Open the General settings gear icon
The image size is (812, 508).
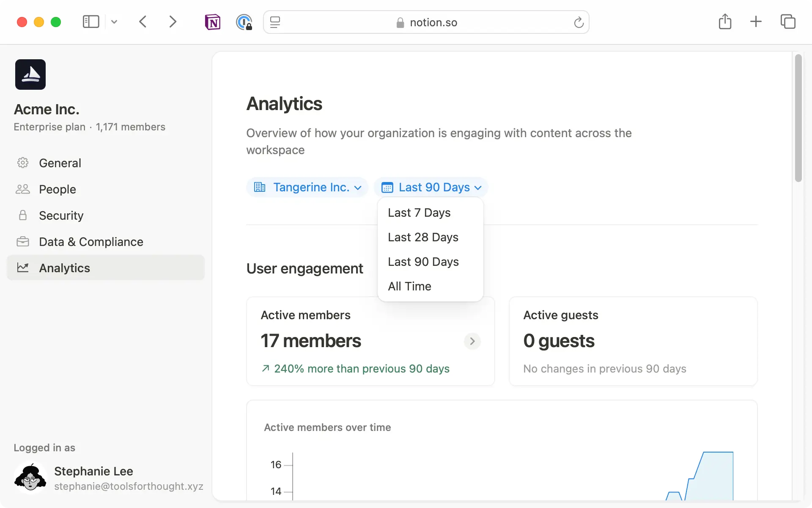coord(23,163)
